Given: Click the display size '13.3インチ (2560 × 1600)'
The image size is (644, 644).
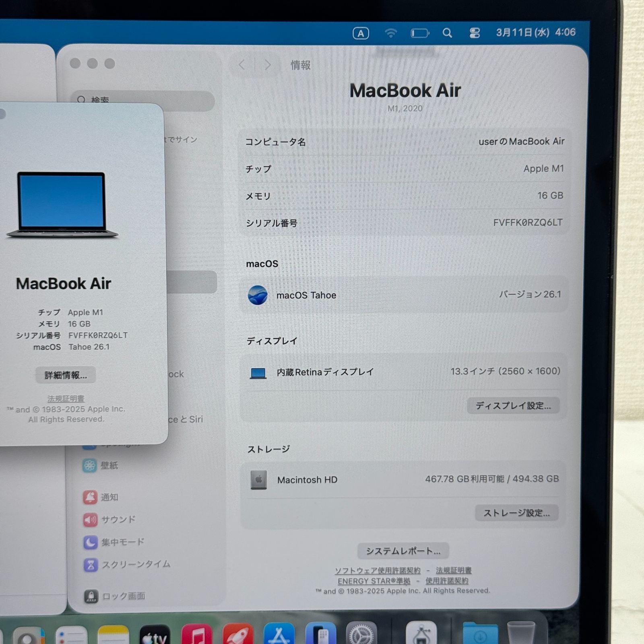Looking at the screenshot, I should pyautogui.click(x=506, y=371).
